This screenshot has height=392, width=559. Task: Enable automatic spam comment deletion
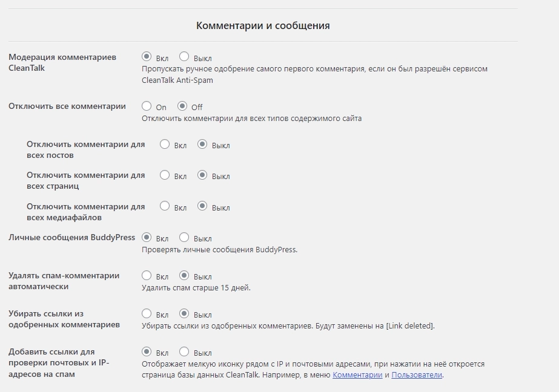(147, 276)
